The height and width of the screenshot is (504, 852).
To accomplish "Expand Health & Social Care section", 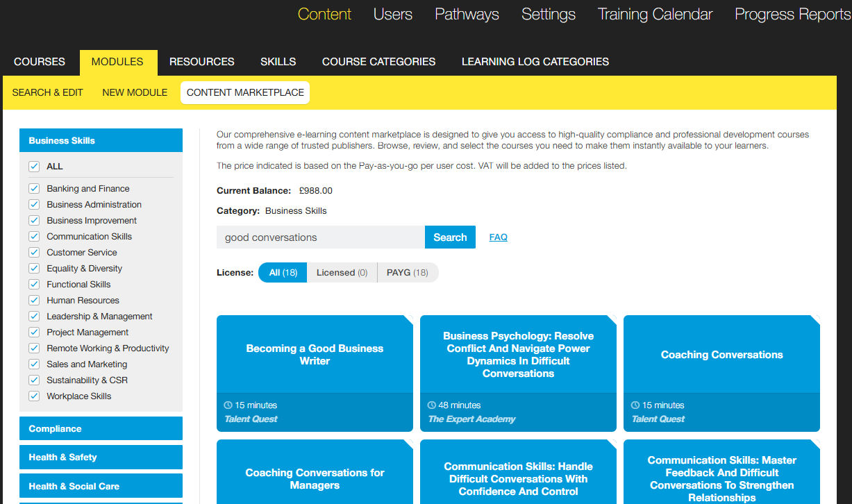I will pyautogui.click(x=101, y=487).
